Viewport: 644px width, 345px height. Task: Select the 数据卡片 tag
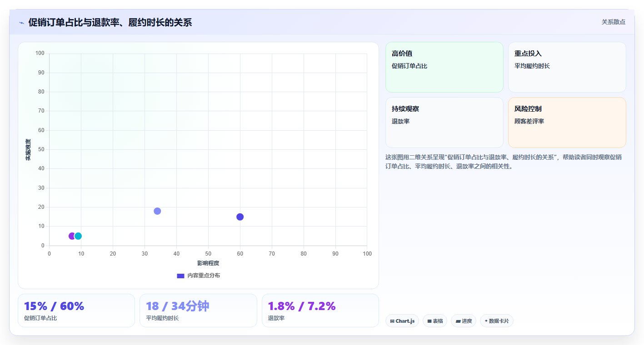(x=497, y=321)
